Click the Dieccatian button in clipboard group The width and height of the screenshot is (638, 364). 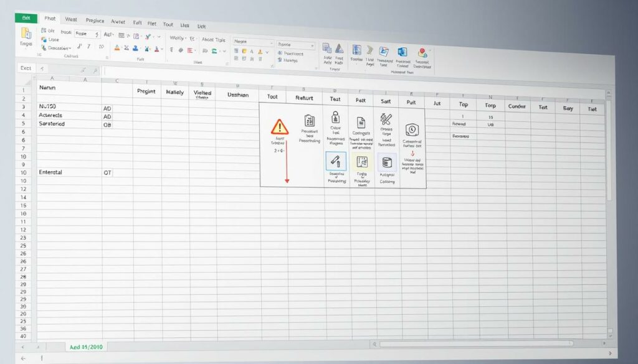tap(56, 47)
